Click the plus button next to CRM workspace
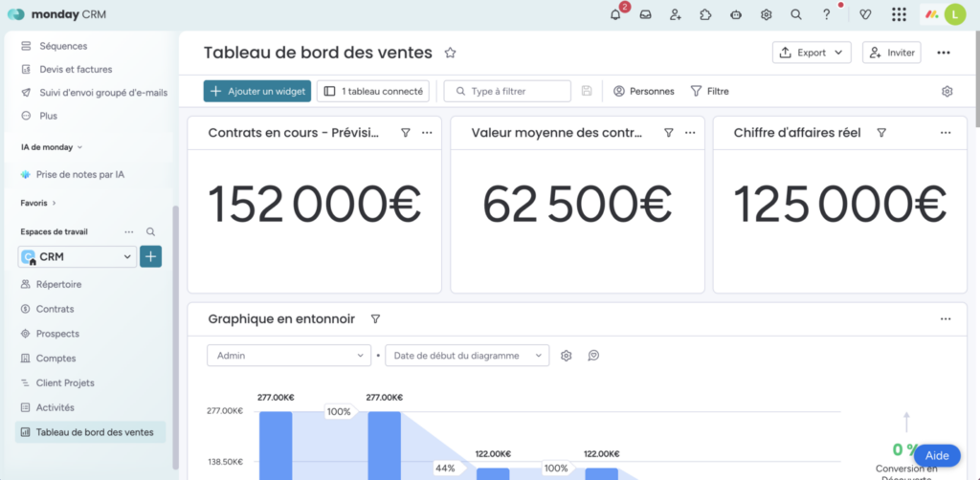 150,256
